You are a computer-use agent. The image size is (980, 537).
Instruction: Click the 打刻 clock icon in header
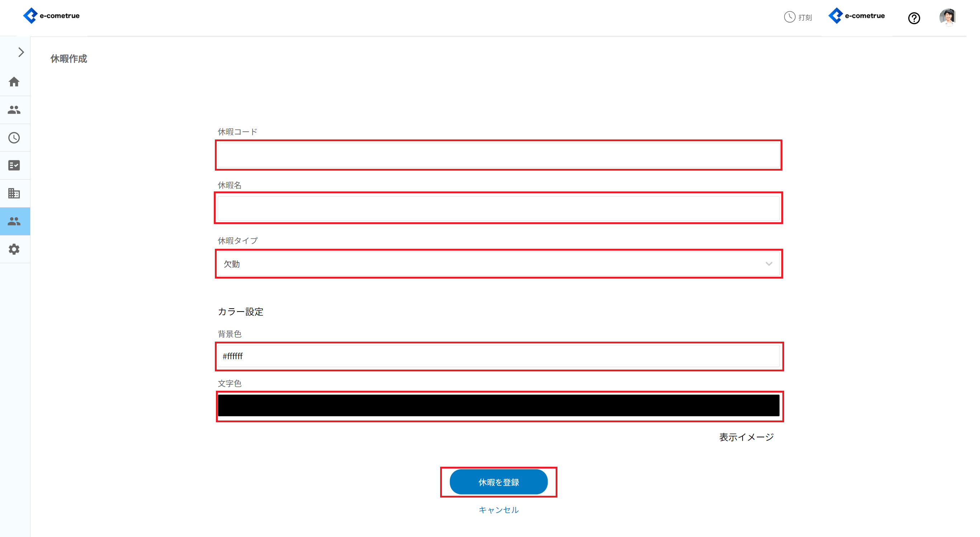click(x=790, y=17)
